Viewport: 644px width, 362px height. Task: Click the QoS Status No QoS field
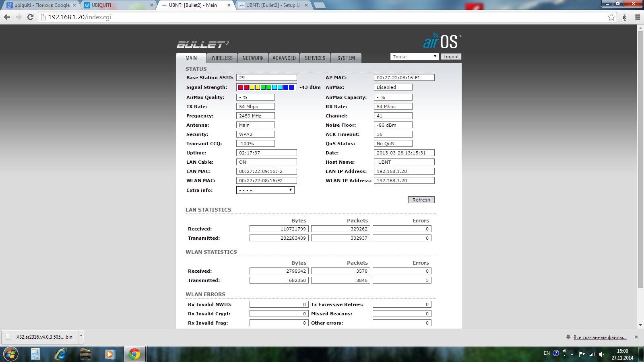point(393,144)
